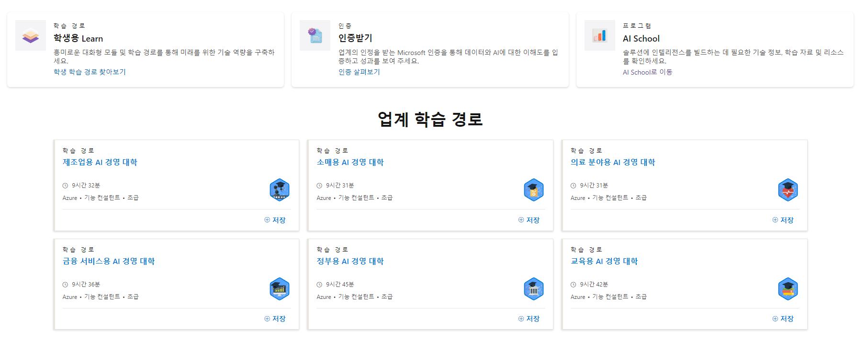Click the 학생용 Learn layered stack icon
The height and width of the screenshot is (352, 868).
(31, 35)
